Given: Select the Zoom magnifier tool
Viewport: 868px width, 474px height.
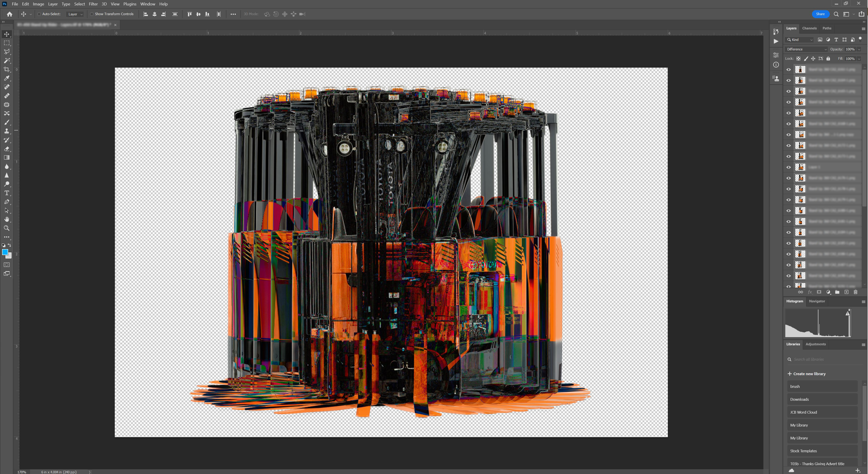Looking at the screenshot, I should pos(7,228).
